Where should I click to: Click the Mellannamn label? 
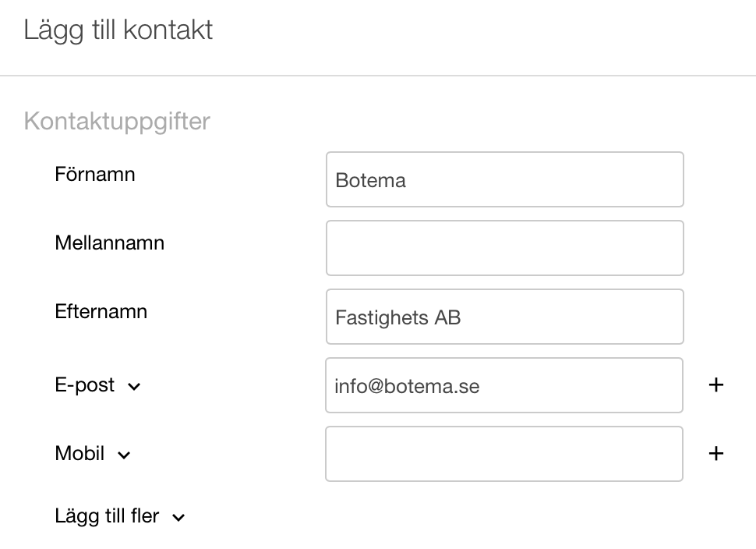pos(110,243)
